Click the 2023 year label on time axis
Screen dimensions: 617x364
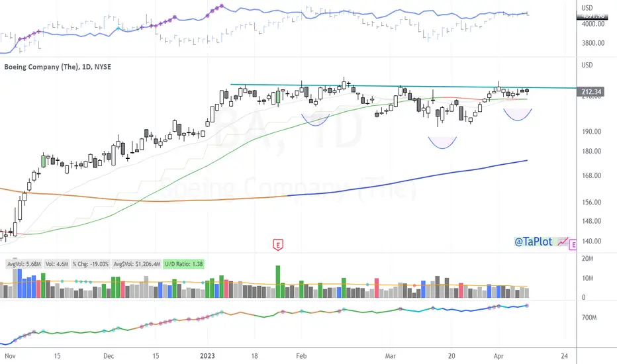point(207,356)
